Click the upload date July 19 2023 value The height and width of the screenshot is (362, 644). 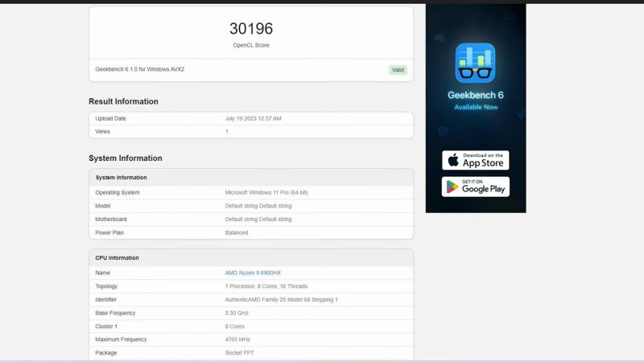(253, 118)
